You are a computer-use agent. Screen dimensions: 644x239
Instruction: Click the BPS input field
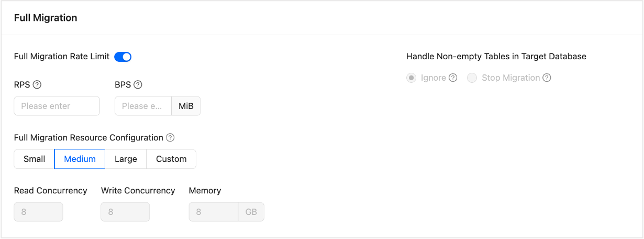tap(143, 106)
